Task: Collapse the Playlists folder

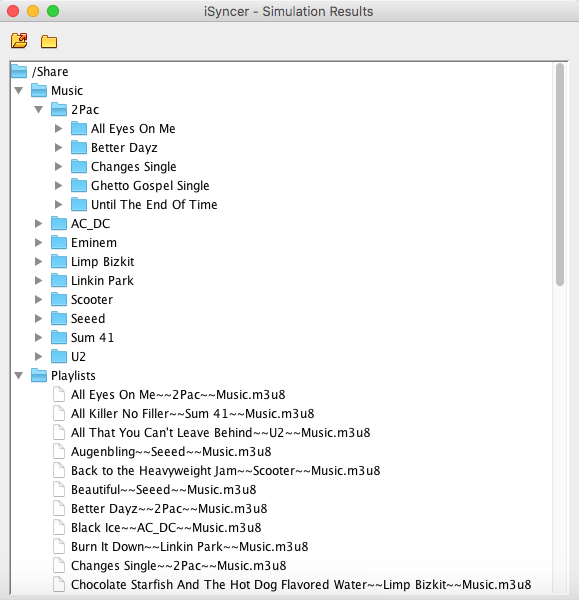Action: click(x=19, y=375)
